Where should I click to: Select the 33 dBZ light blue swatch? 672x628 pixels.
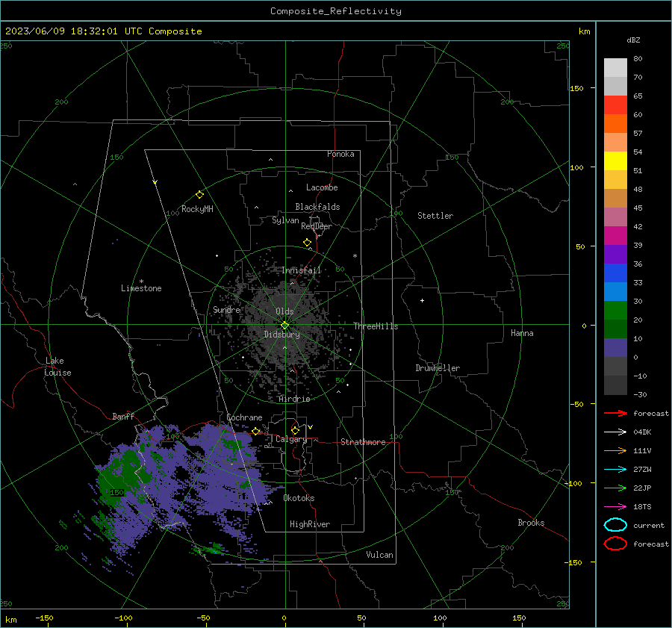pos(615,292)
